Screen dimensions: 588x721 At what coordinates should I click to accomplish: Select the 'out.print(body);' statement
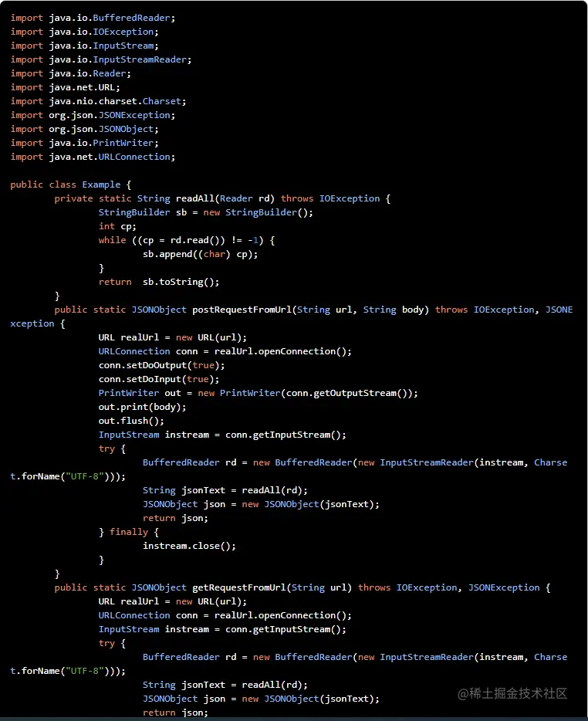point(143,407)
